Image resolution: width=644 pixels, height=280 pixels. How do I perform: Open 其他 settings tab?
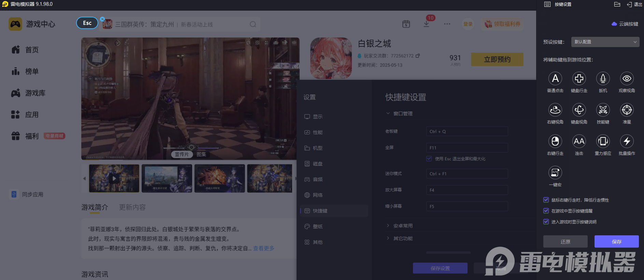click(334, 242)
